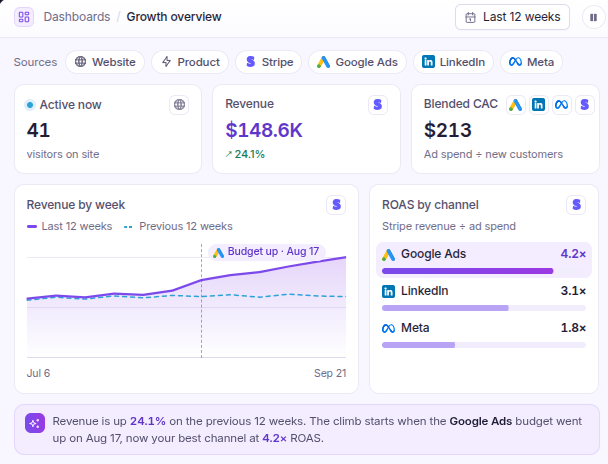
Task: Click the LinkedIn logo in ROAS list
Action: [x=389, y=291]
